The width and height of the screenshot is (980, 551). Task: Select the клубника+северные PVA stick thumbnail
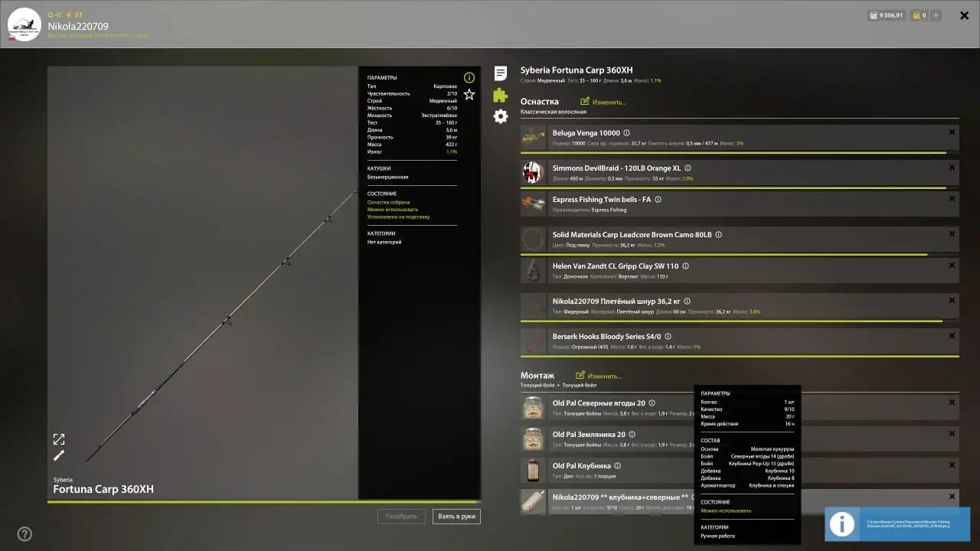point(533,502)
